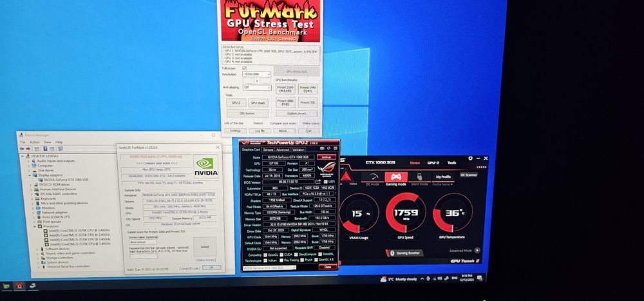Click Device Manager help toolbar icon

tap(45, 149)
